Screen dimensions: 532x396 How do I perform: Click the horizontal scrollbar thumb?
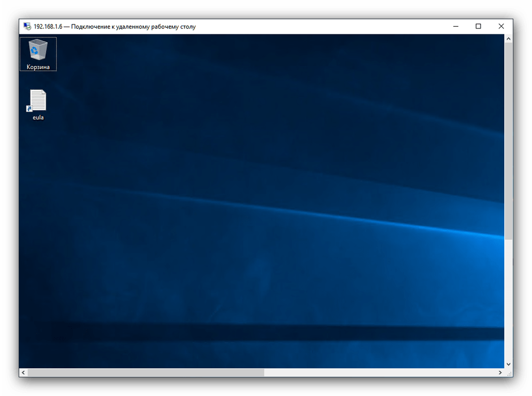point(145,373)
